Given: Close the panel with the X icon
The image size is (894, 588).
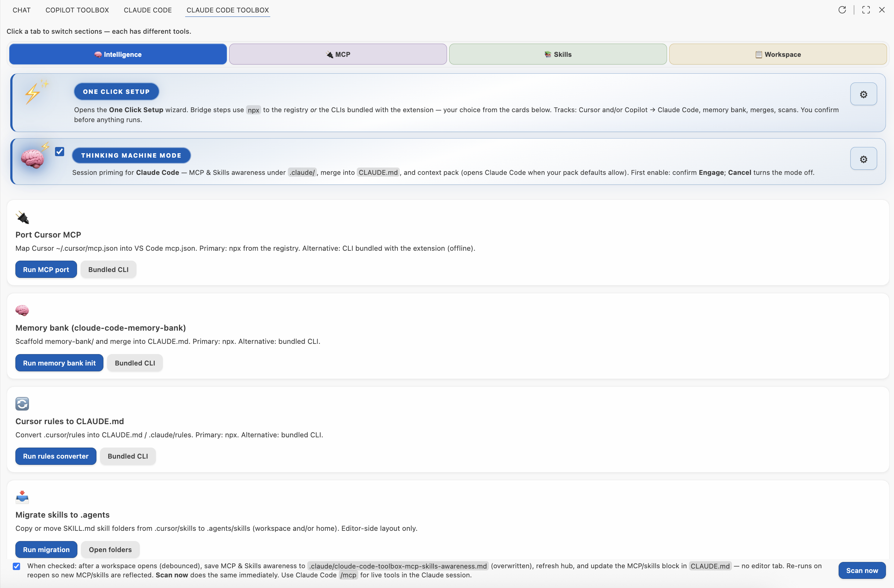Looking at the screenshot, I should (x=882, y=10).
